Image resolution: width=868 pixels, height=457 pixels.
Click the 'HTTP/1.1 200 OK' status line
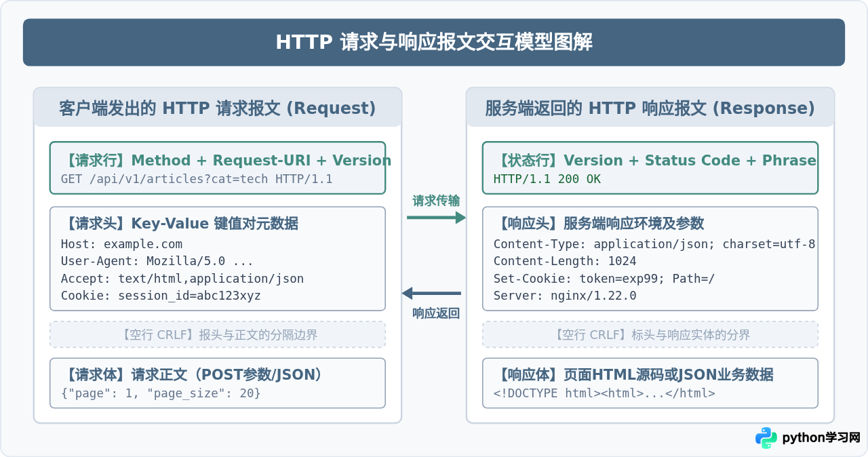pyautogui.click(x=547, y=179)
